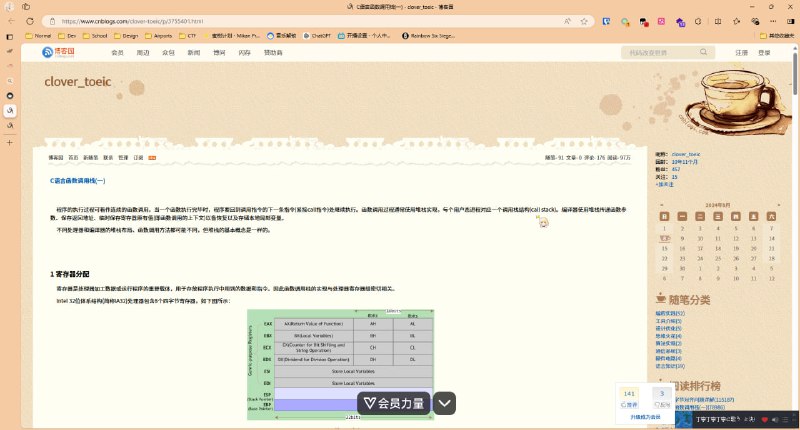Image resolution: width=800 pixels, height=430 pixels.
Task: Open the RSS feed orange icon
Action: [x=152, y=158]
